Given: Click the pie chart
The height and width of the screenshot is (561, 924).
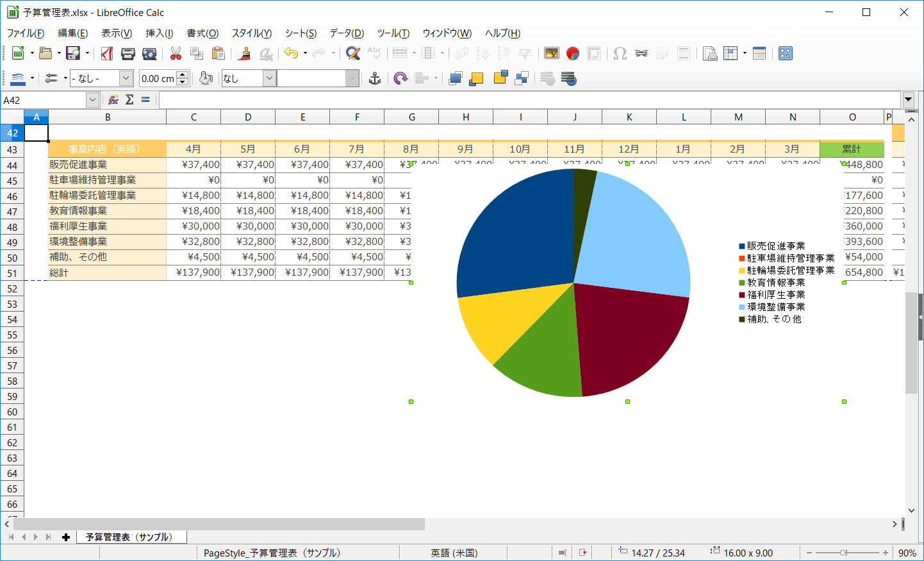Looking at the screenshot, I should click(x=573, y=283).
